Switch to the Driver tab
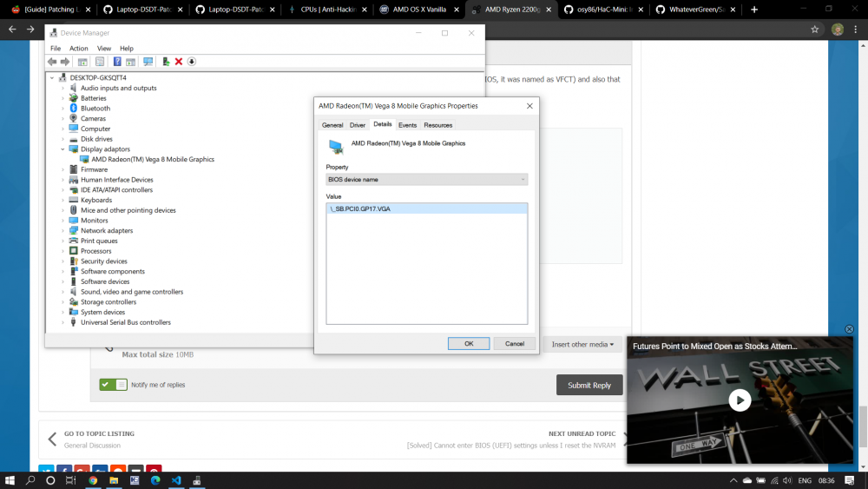The height and width of the screenshot is (489, 868). pyautogui.click(x=357, y=125)
